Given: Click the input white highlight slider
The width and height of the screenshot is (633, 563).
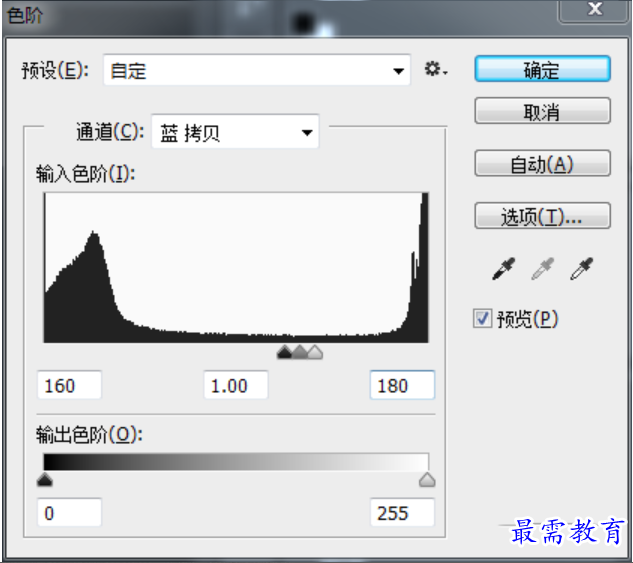Looking at the screenshot, I should [x=315, y=352].
